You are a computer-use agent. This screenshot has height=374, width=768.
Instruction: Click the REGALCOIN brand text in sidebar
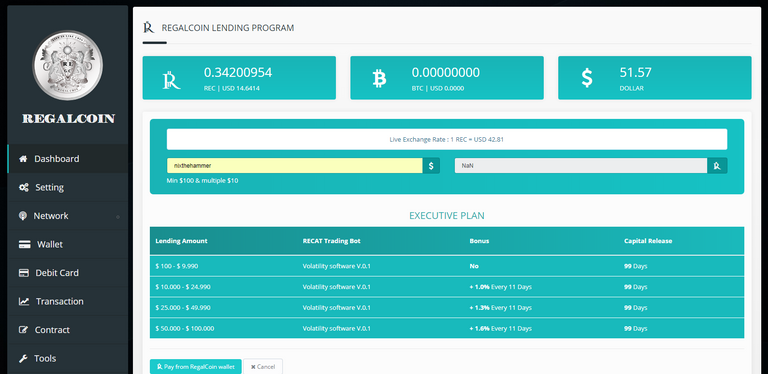point(68,119)
